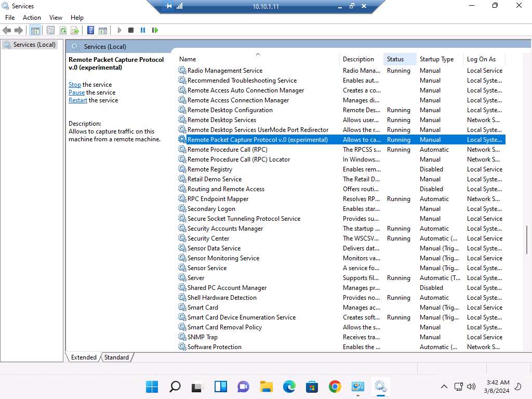The height and width of the screenshot is (399, 532).
Task: Toggle Show/Hide Console Tree icon
Action: [x=35, y=31]
